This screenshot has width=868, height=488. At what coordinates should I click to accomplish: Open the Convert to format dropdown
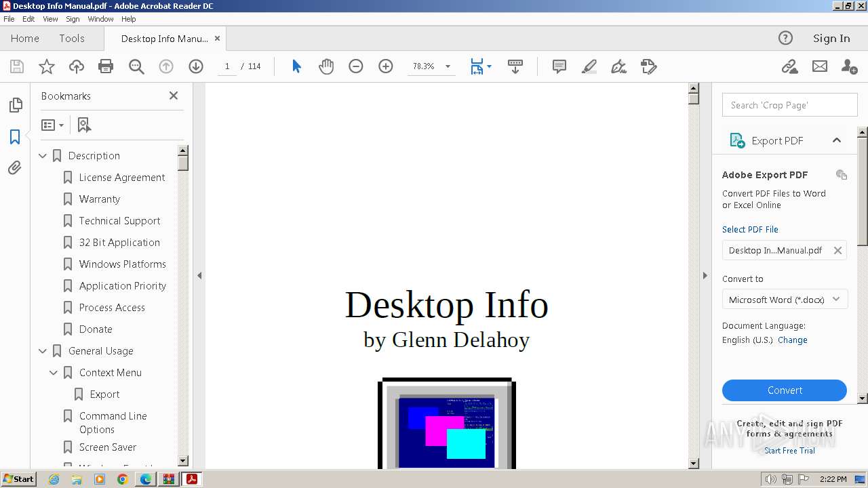click(x=785, y=300)
